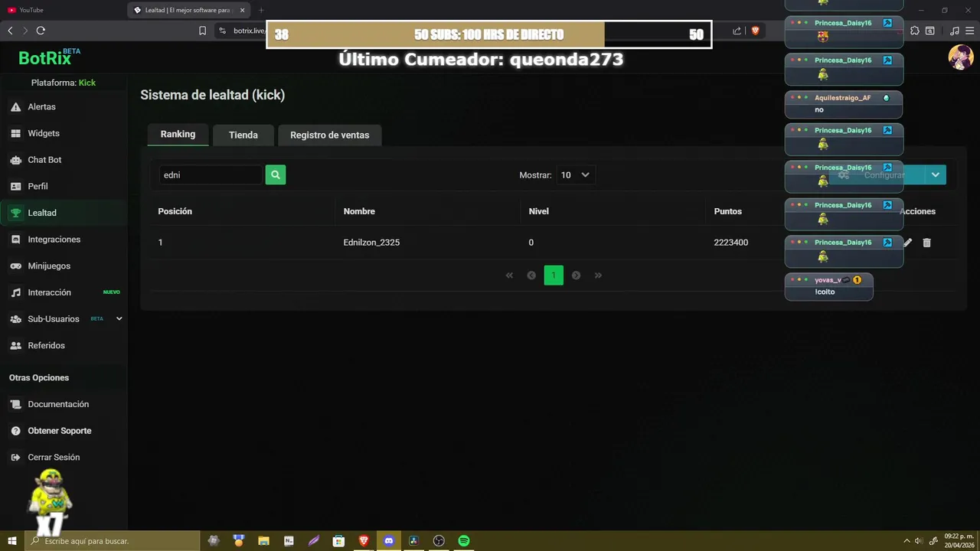Open OBS Studio from the taskbar
Screen dimensions: 980x551
pyautogui.click(x=439, y=540)
